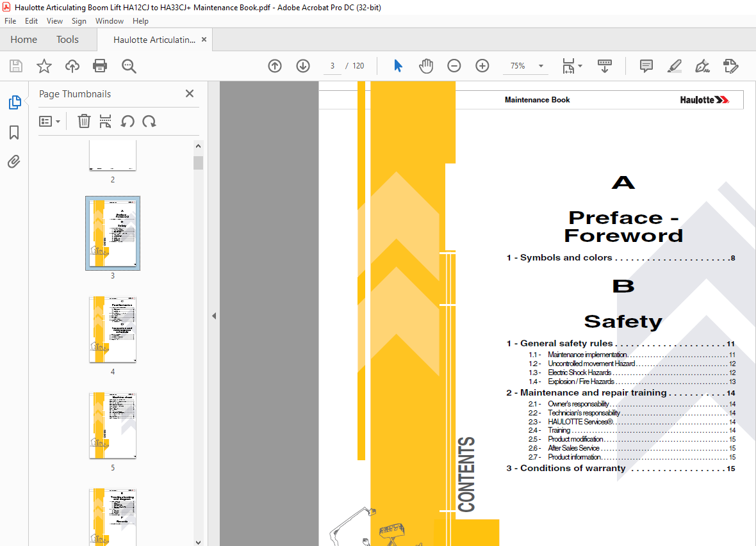Image resolution: width=756 pixels, height=546 pixels.
Task: Click the page print/extract icon in thumbnails
Action: tap(105, 122)
